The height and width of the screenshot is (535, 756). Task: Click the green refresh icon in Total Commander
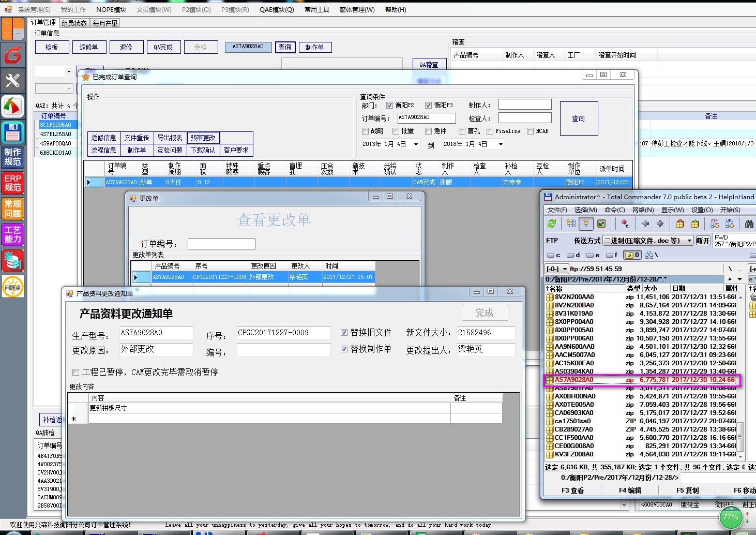click(552, 224)
